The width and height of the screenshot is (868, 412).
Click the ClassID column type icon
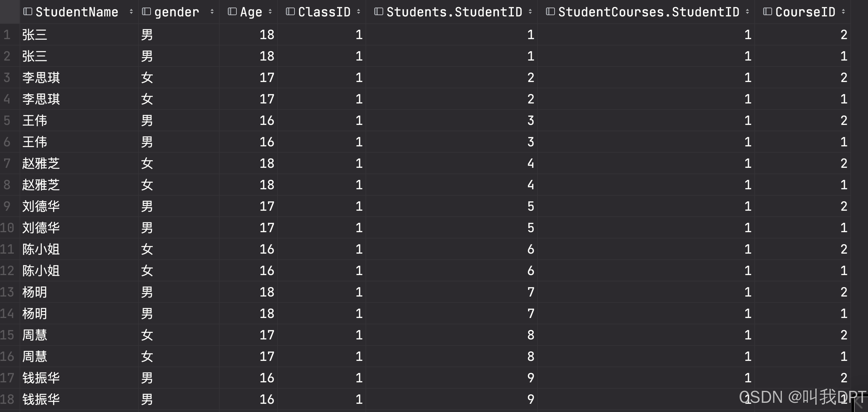[x=290, y=12]
